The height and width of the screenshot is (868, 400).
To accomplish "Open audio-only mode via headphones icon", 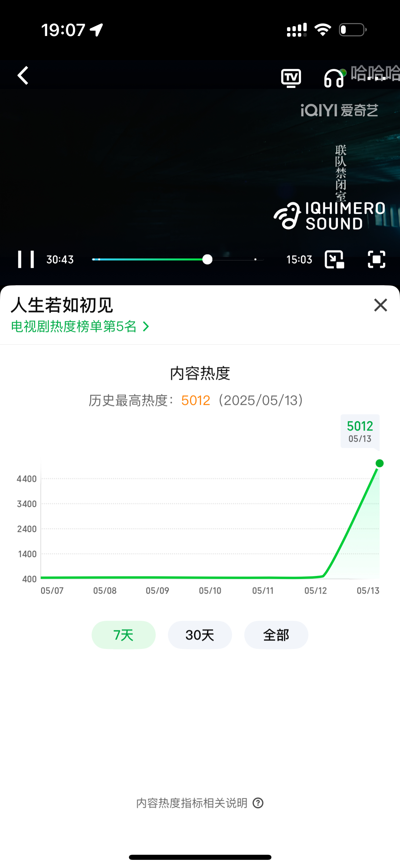I will pos(334,78).
